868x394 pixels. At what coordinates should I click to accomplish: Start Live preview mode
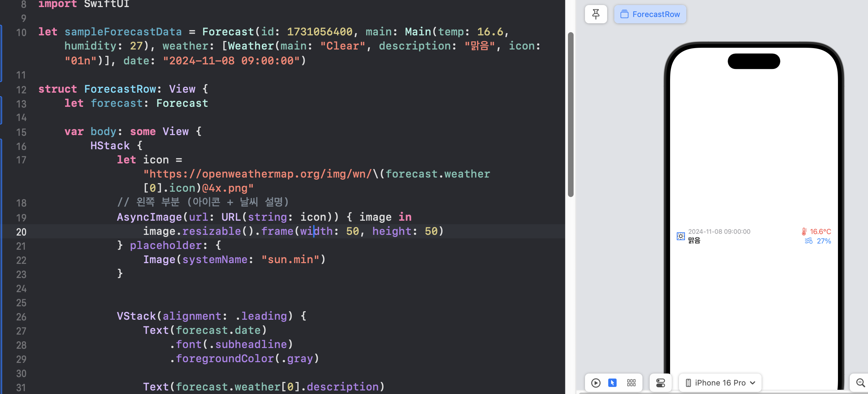596,383
